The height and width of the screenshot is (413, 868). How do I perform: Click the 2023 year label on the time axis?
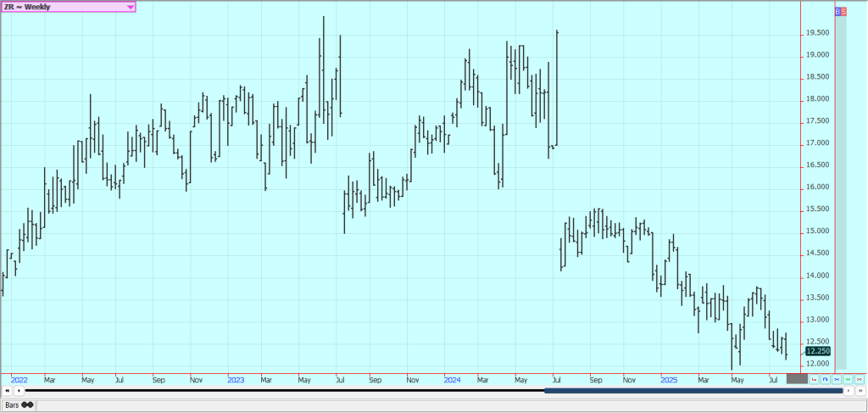coord(236,380)
